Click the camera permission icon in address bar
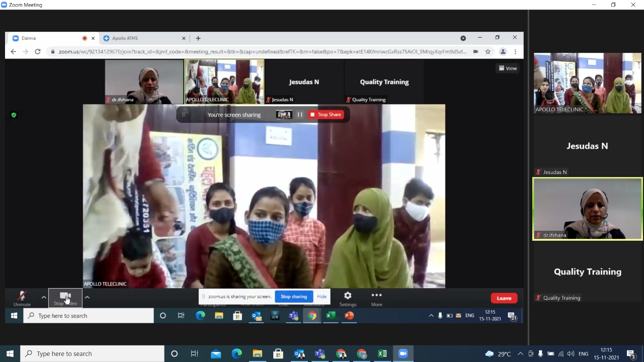Screen dimensions: 644x362 475,51
